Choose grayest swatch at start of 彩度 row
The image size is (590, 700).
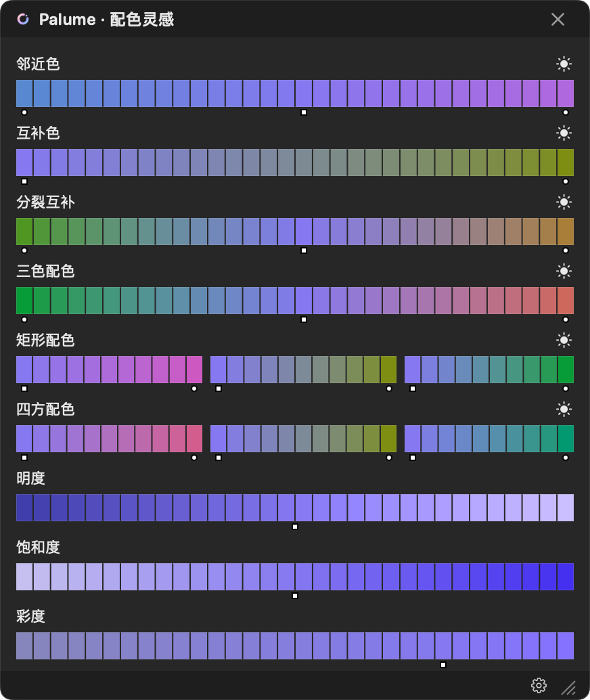click(x=24, y=646)
